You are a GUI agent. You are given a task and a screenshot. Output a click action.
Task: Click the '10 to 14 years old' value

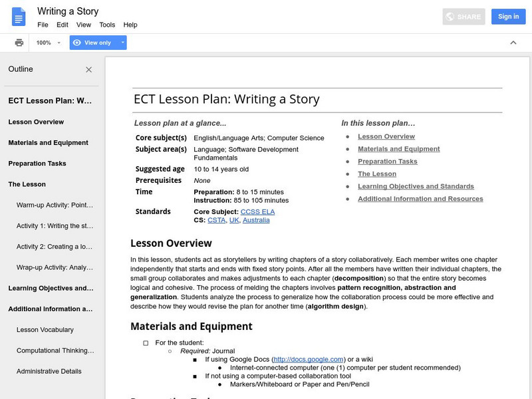pyautogui.click(x=221, y=170)
